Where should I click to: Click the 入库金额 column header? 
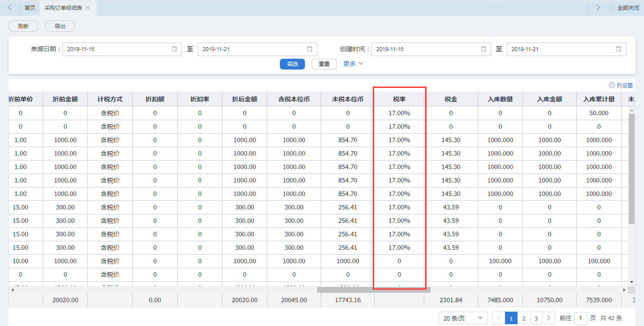(x=550, y=99)
